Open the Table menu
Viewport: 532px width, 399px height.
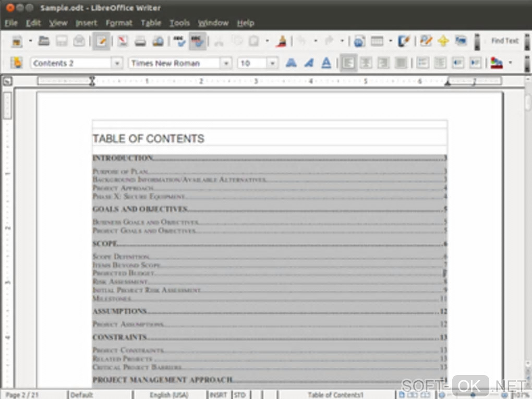(151, 23)
